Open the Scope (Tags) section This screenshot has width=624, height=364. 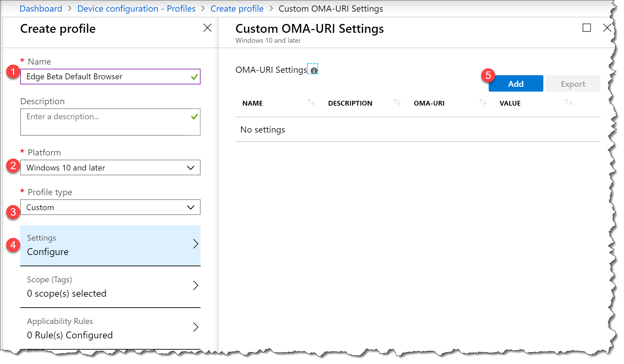[110, 286]
